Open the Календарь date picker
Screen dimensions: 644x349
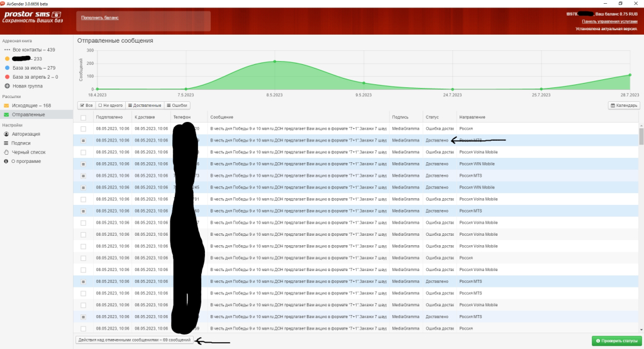pos(624,106)
